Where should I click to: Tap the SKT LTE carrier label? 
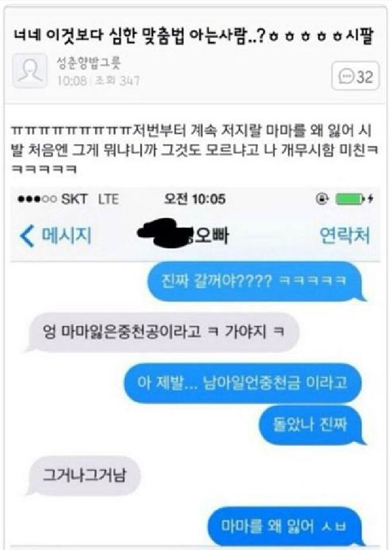(90, 199)
